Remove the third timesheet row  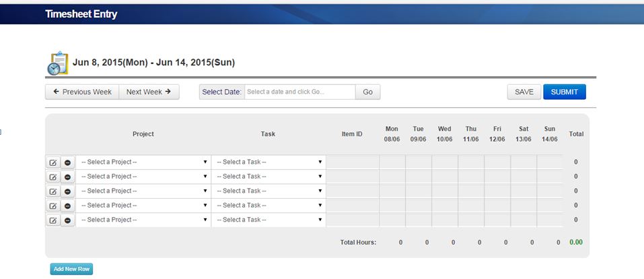coord(67,191)
